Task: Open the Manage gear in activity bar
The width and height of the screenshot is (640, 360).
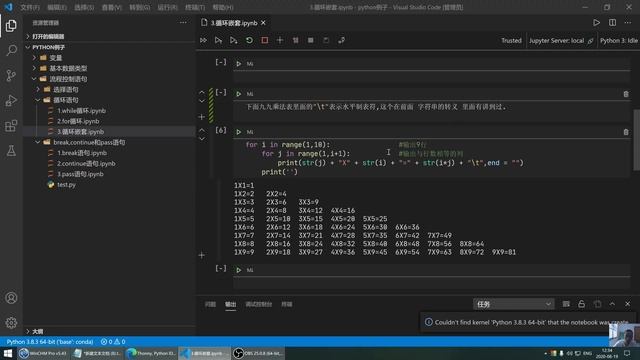Action: (11, 323)
